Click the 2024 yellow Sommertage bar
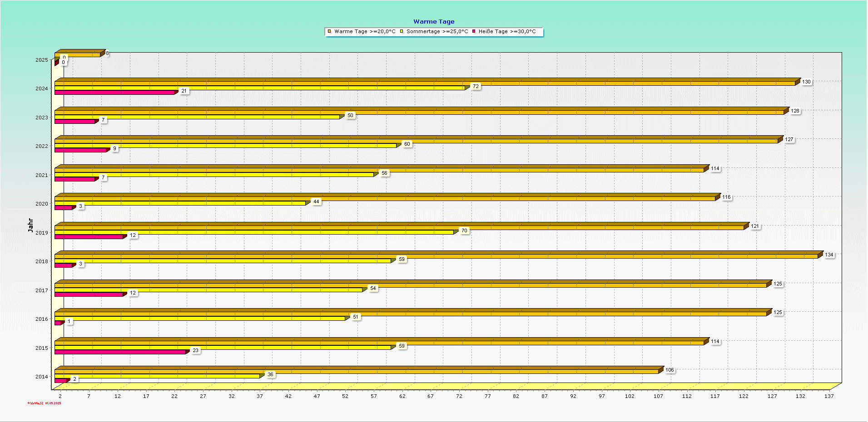 [x=262, y=88]
